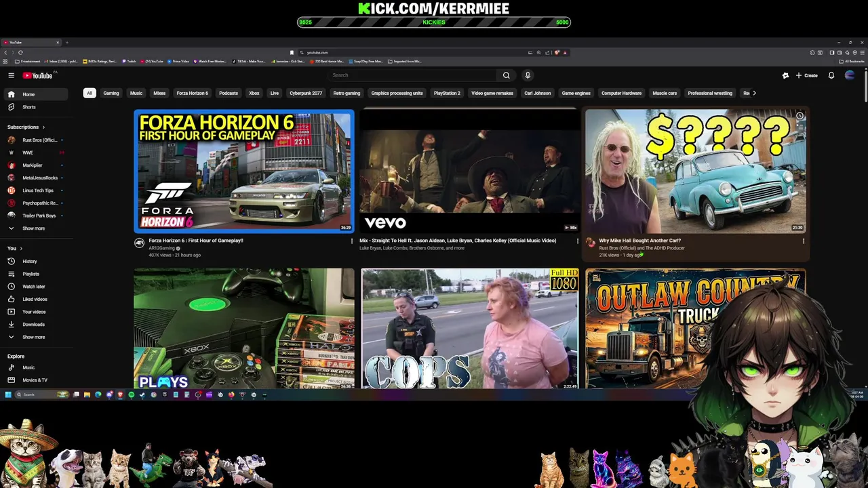The height and width of the screenshot is (488, 868).
Task: Open the Subscriptions section chevron
Action: (x=43, y=127)
